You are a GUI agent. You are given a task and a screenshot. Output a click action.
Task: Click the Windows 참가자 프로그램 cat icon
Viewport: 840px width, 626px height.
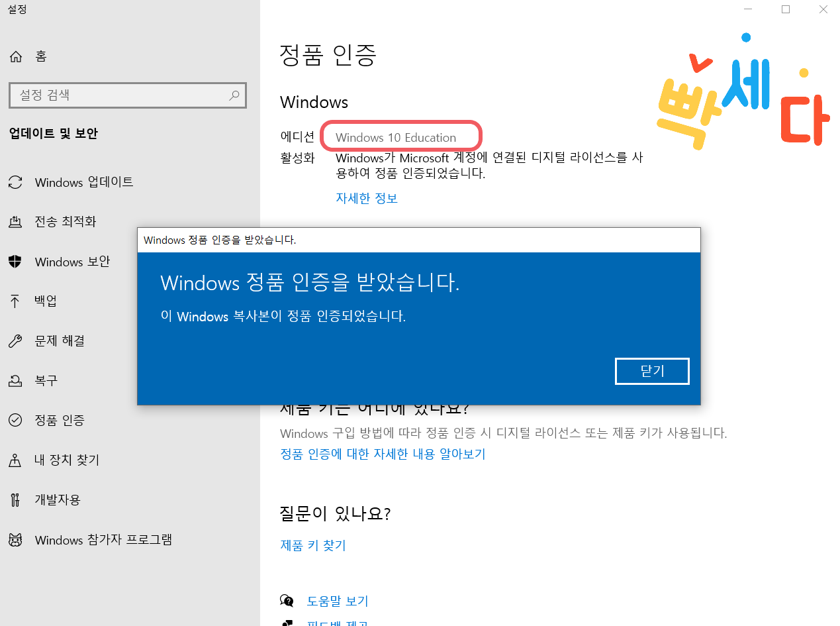point(15,540)
